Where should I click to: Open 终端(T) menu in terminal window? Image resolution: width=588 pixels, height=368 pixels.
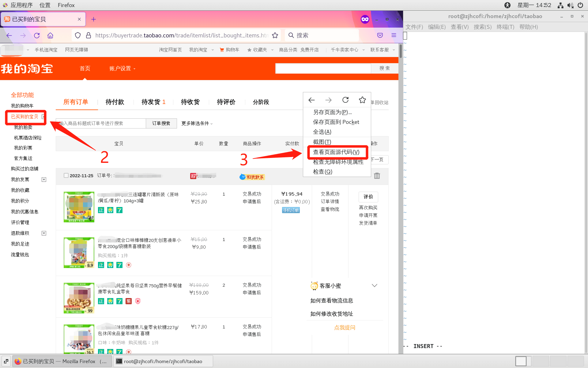coord(505,27)
